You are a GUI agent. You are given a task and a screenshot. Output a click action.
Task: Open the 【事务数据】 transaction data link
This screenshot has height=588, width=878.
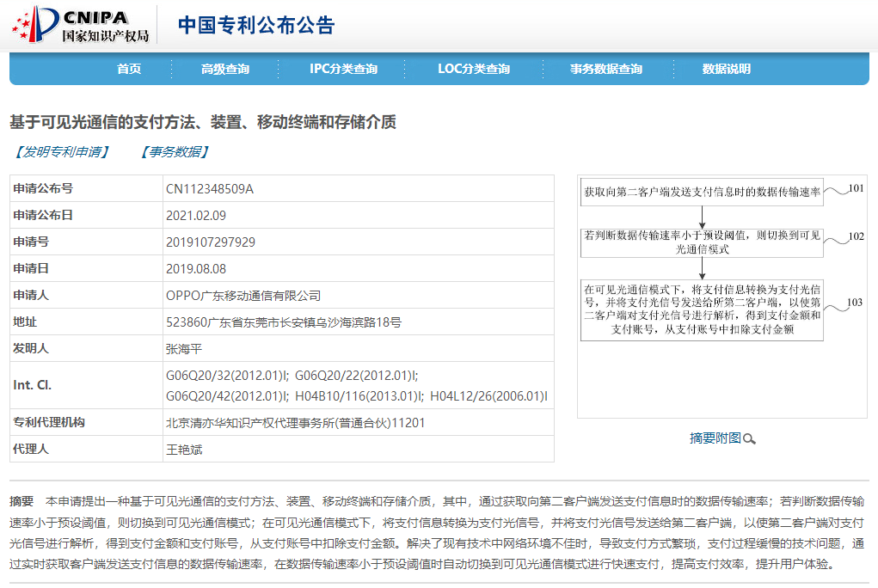(x=173, y=150)
